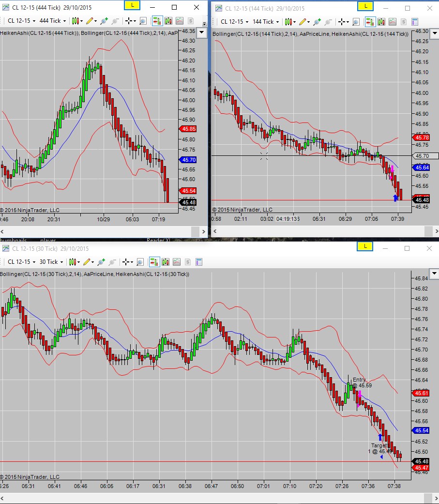
Task: Click 45.70 blue price marker in 444 Tick chart
Action: click(x=187, y=160)
